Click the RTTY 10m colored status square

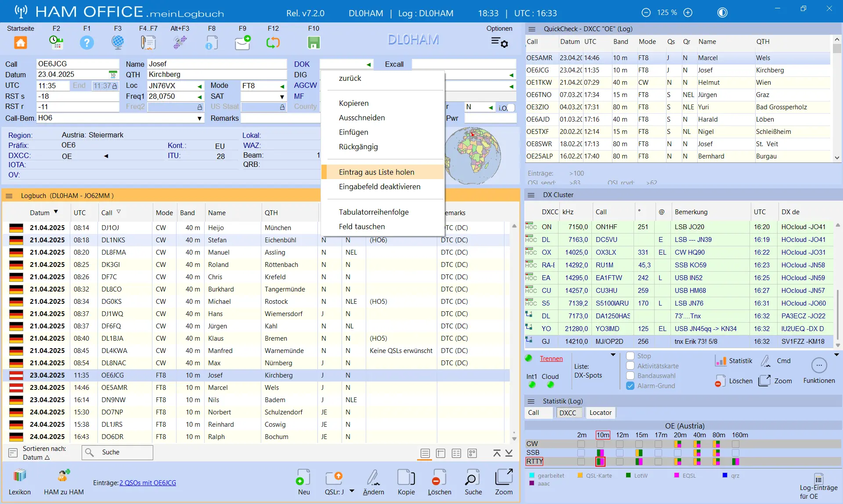click(600, 461)
